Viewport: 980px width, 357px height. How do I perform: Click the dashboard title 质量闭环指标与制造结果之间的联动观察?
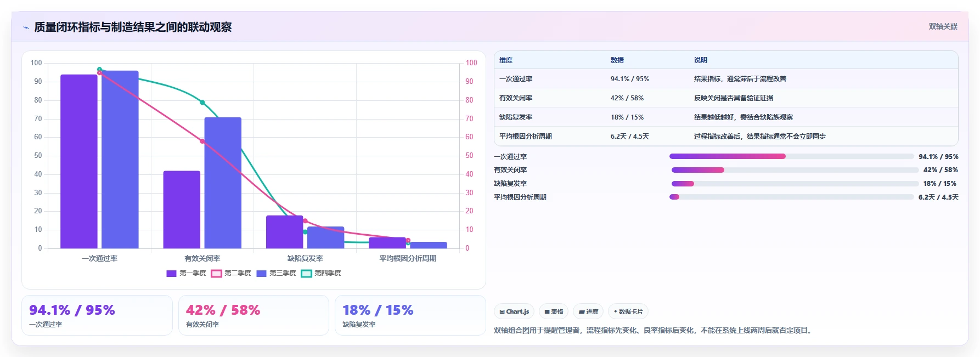(133, 27)
